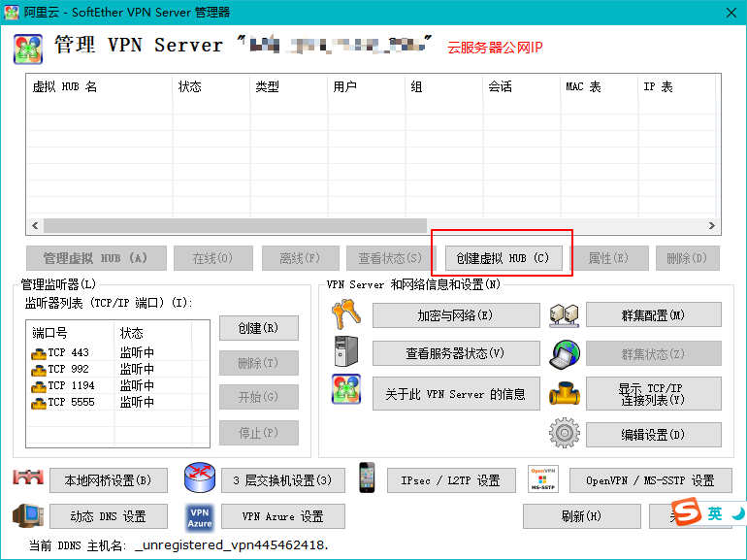Viewport: 747px width, 560px height.
Task: Open 查看服务器状态(V)
Action: click(x=456, y=353)
